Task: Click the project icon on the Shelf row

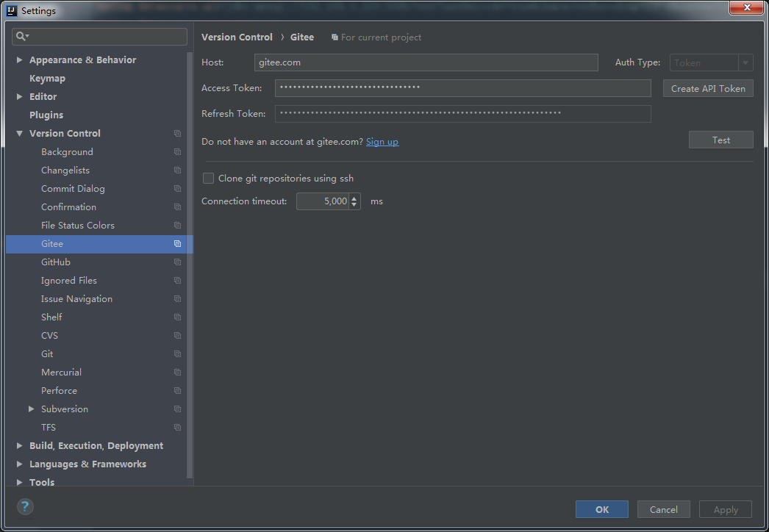Action: point(177,317)
